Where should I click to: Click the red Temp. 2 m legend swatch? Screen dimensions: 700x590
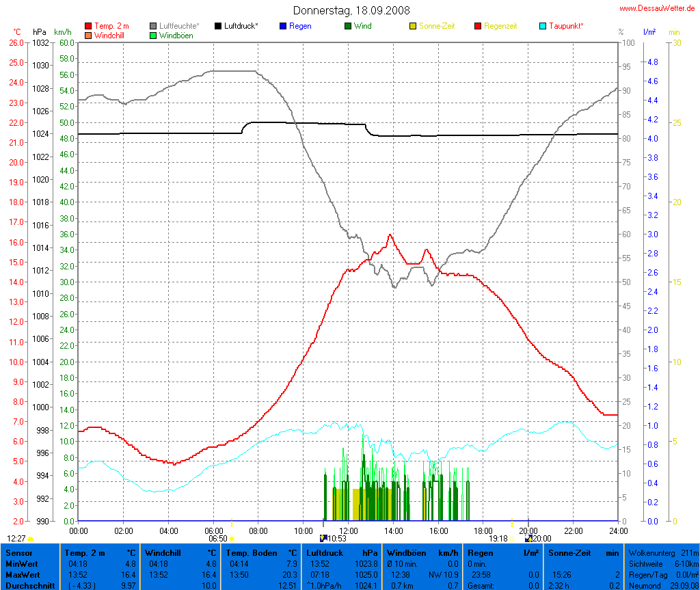[x=88, y=26]
